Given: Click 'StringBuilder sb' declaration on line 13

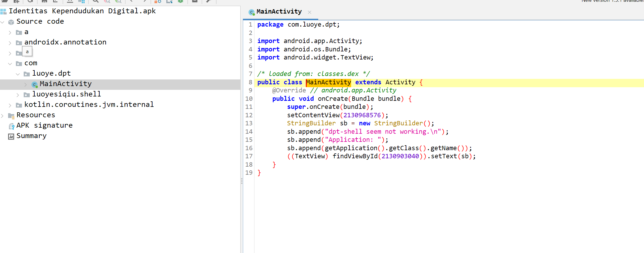Looking at the screenshot, I should (x=317, y=123).
